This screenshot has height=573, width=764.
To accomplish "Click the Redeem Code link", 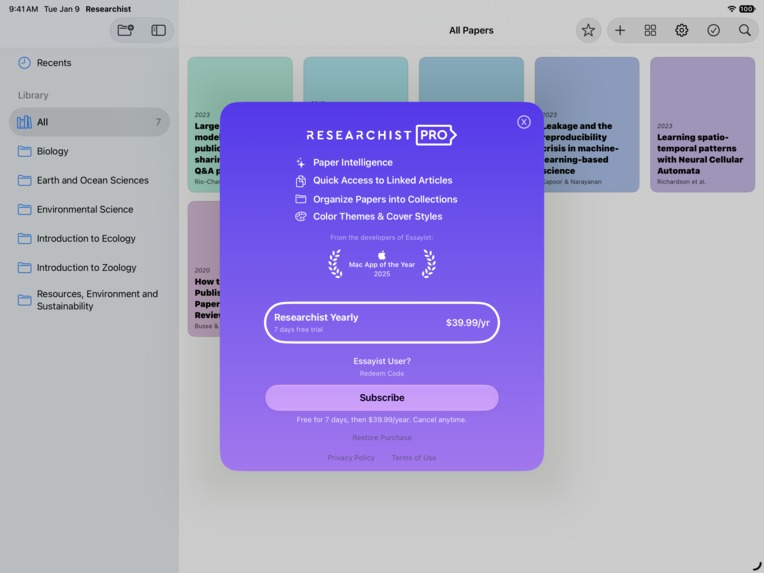I will click(x=382, y=374).
